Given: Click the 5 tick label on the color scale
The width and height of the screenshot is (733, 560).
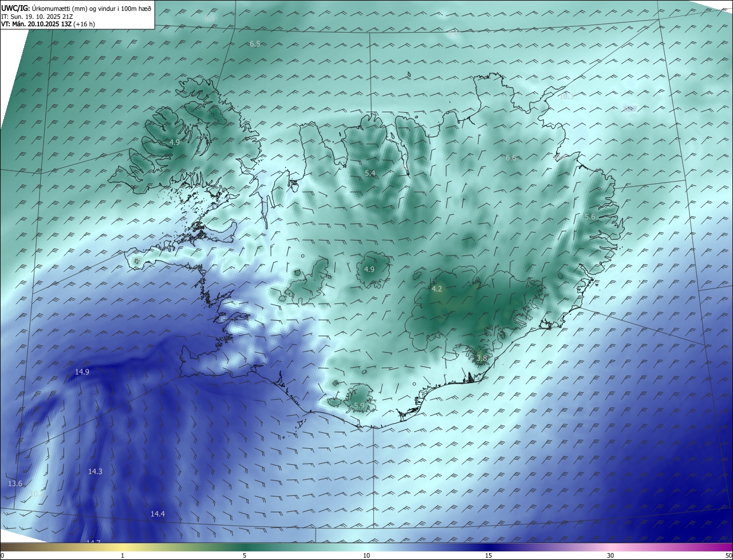Looking at the screenshot, I should [x=245, y=555].
